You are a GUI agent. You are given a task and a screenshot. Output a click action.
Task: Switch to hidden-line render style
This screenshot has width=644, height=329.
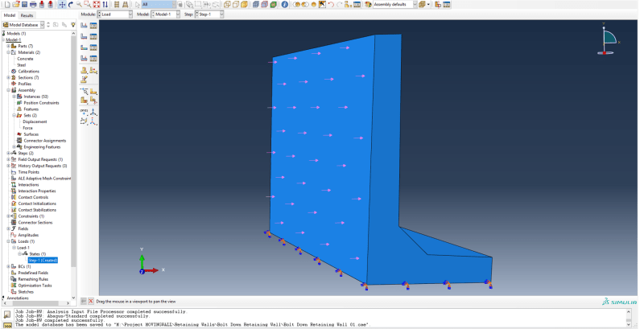[236, 5]
